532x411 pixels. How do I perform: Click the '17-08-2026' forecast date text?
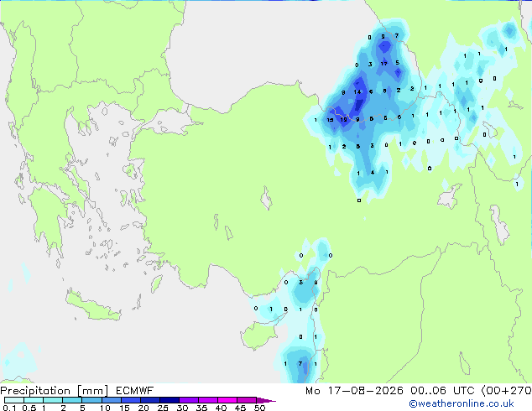pos(365,391)
